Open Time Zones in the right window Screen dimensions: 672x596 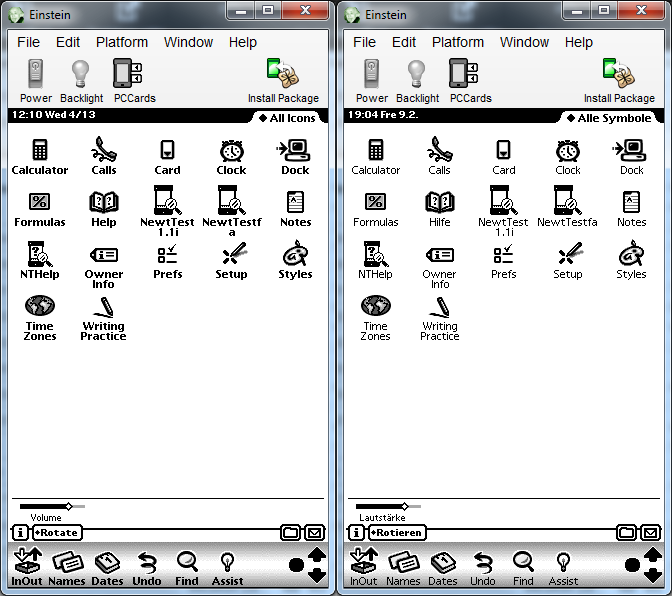pos(375,318)
